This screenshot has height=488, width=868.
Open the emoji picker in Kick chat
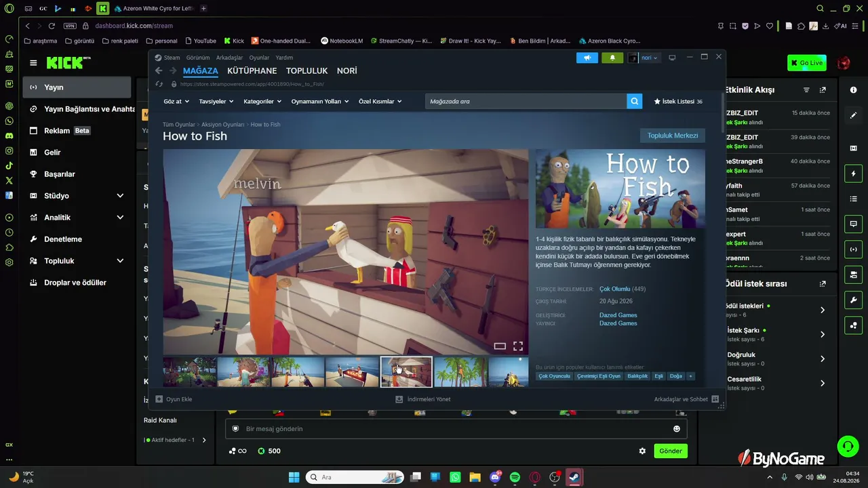pyautogui.click(x=676, y=428)
